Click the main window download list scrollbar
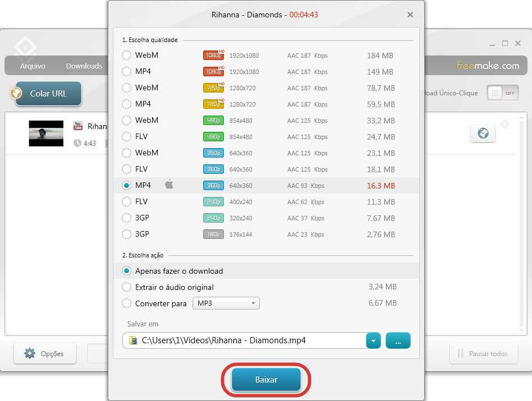The image size is (532, 401). (521, 224)
